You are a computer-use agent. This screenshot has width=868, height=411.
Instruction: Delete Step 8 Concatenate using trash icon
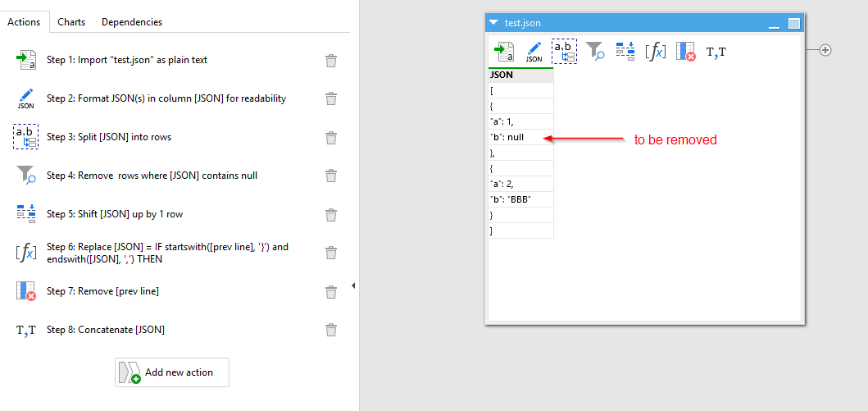coord(330,330)
